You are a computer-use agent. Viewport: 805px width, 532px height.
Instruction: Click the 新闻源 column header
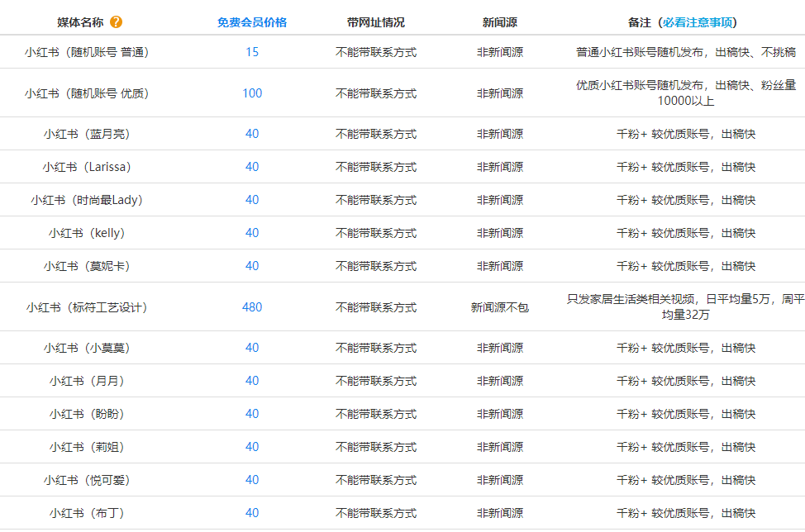click(x=499, y=22)
